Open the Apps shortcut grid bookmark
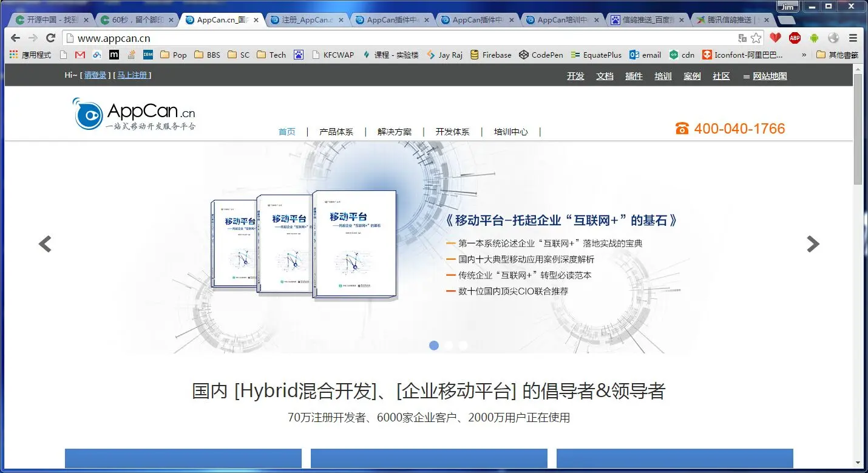868x473 pixels. point(30,55)
